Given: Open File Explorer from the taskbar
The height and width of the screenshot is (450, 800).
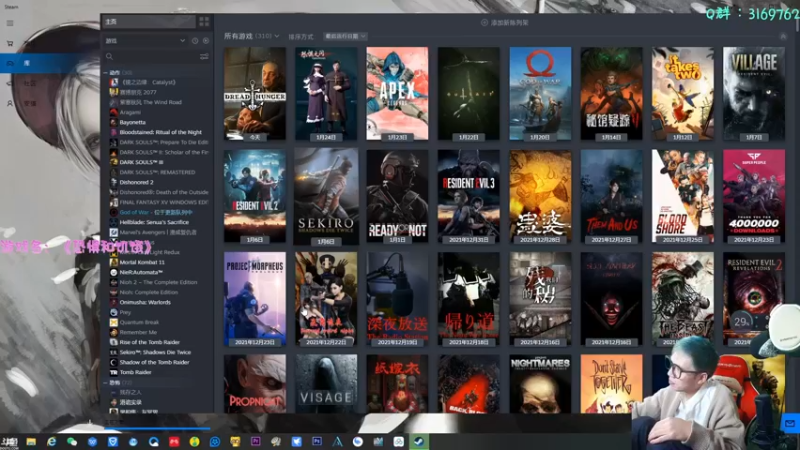Looking at the screenshot, I should 31,441.
